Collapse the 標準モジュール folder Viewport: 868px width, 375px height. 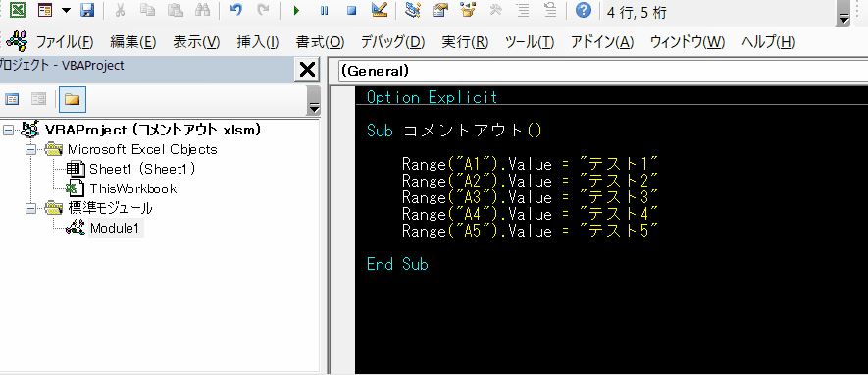click(x=30, y=209)
